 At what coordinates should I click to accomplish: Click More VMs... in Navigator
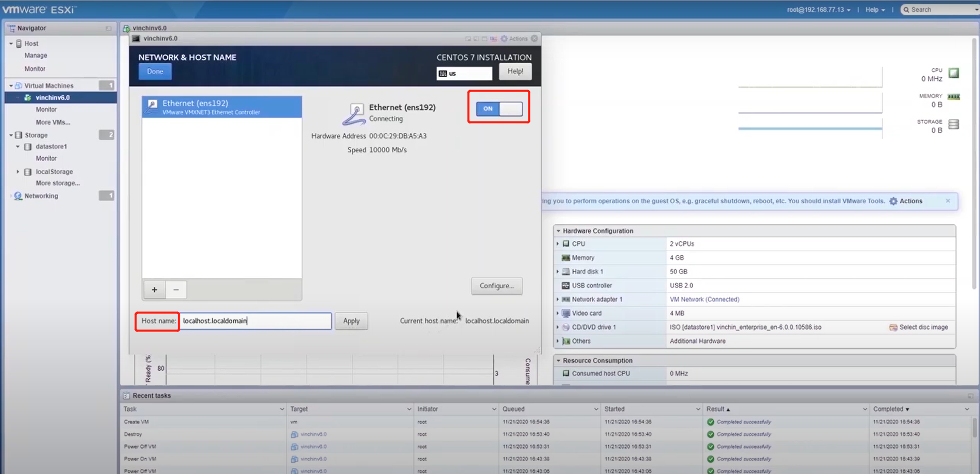[x=53, y=122]
